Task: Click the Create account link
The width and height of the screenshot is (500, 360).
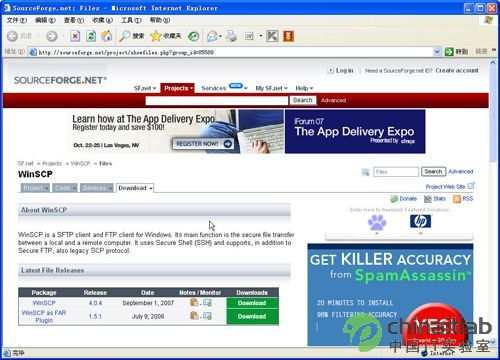Action: point(457,70)
